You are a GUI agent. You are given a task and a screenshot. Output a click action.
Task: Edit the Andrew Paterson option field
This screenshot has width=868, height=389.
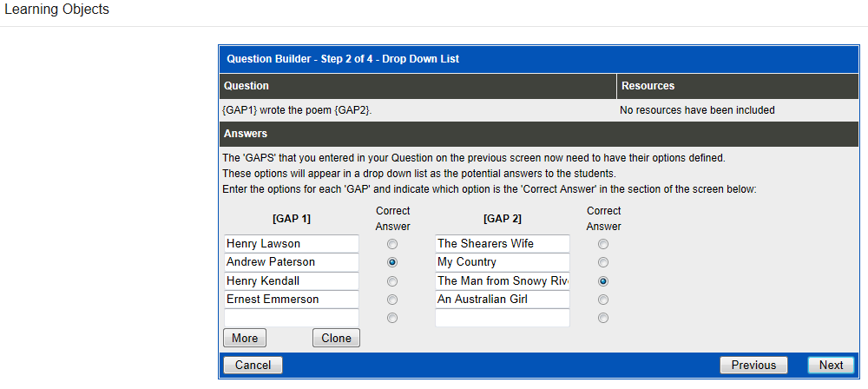(x=291, y=262)
